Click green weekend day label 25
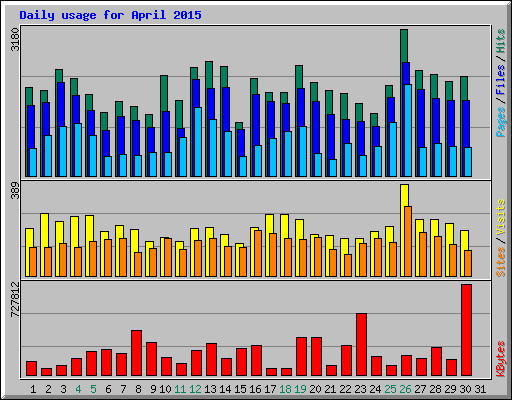The image size is (512, 400). click(390, 389)
